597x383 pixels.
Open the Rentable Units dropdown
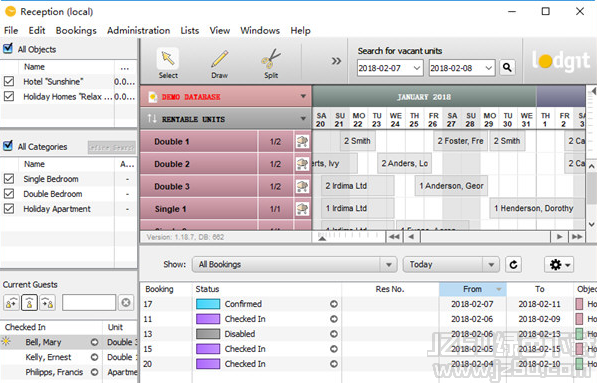tap(303, 119)
